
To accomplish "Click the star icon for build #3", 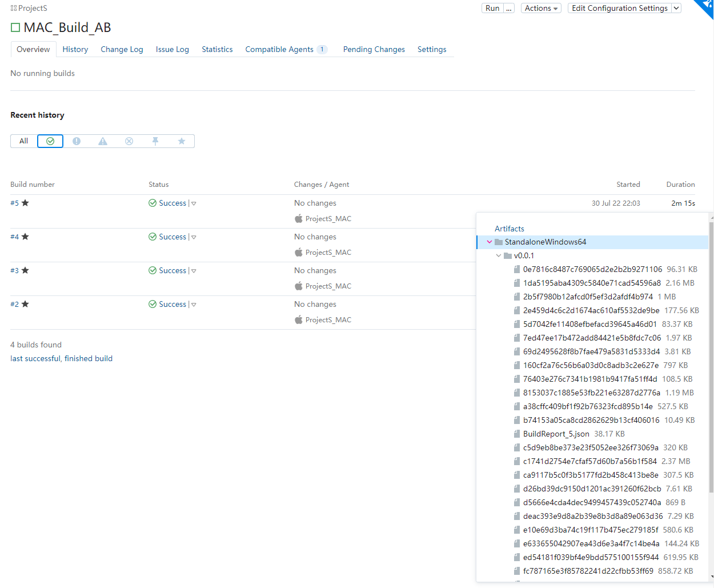I will pyautogui.click(x=25, y=270).
